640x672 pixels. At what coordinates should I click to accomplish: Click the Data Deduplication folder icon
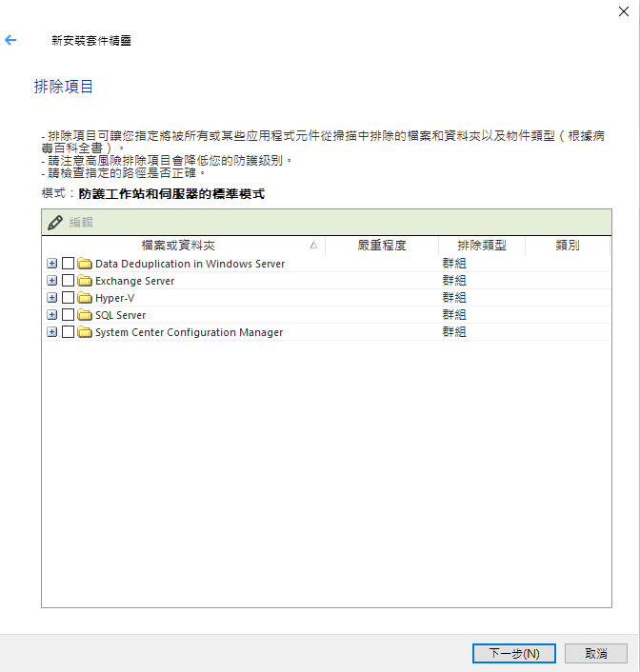[84, 264]
